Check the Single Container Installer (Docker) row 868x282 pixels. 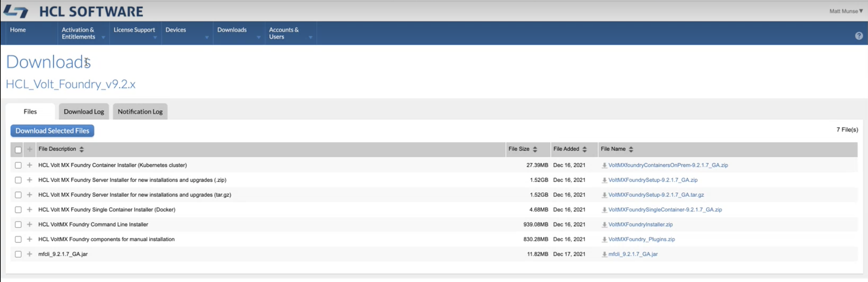pos(18,210)
